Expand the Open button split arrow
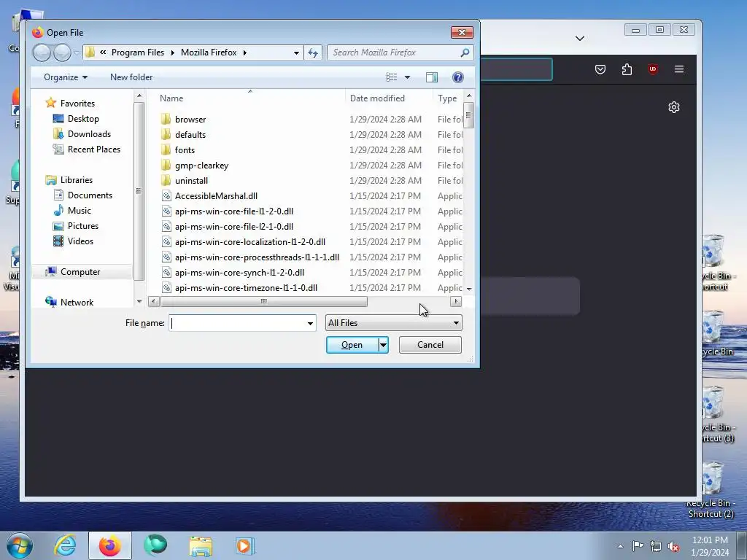 click(383, 345)
